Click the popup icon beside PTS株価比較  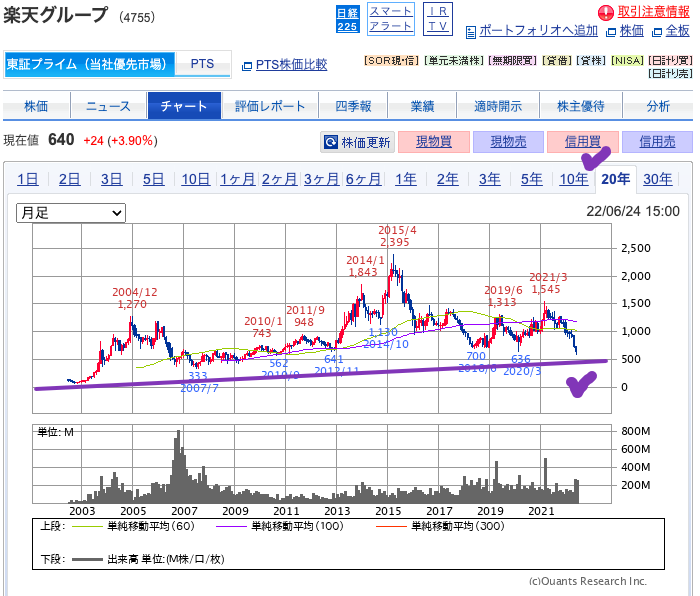pos(247,66)
